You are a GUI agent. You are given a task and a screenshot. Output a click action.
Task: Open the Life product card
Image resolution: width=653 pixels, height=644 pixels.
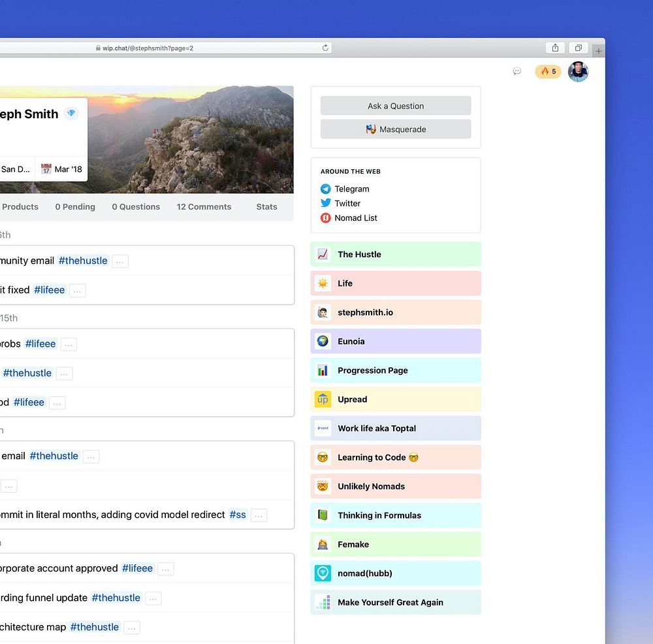(x=396, y=283)
